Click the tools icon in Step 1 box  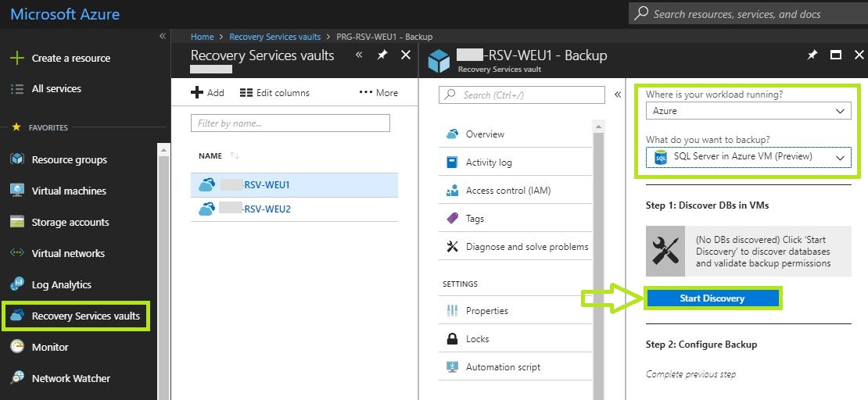(665, 251)
